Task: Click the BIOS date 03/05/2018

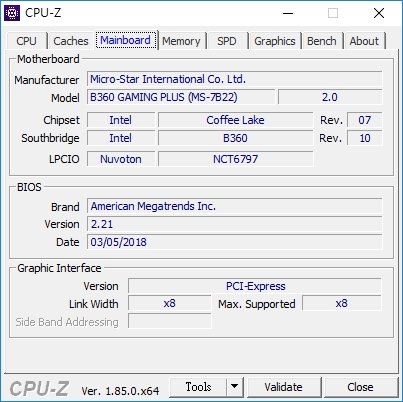Action: (x=235, y=242)
